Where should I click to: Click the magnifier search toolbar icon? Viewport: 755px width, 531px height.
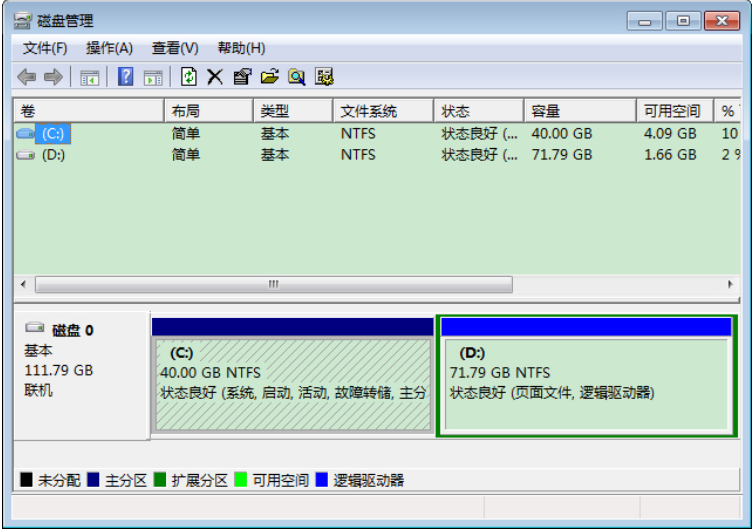[297, 77]
